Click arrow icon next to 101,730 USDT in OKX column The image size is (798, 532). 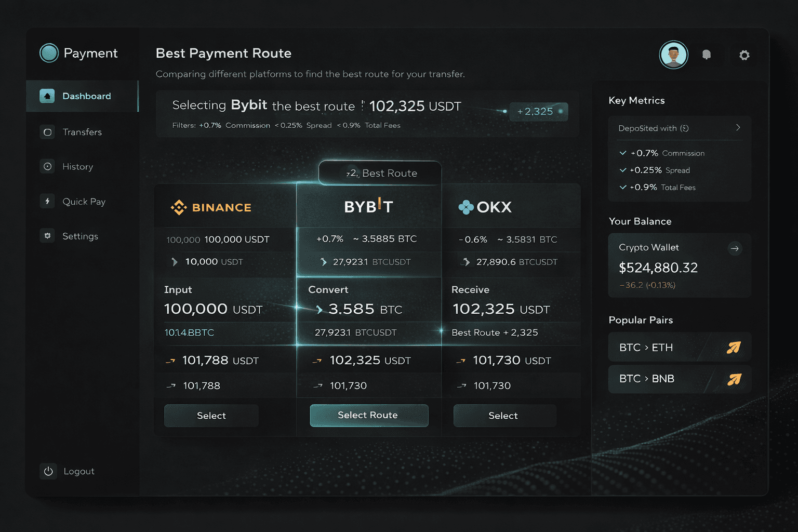click(x=461, y=361)
